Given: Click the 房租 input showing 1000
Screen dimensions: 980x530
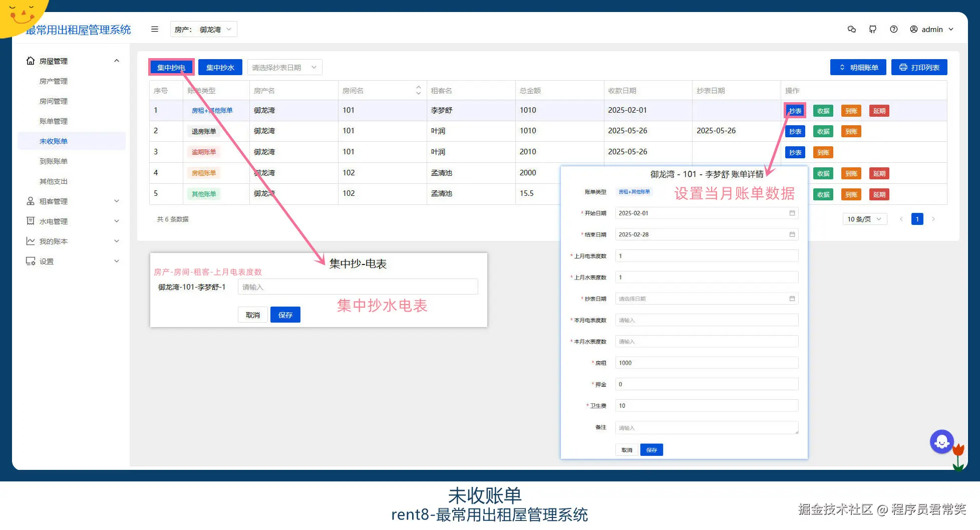Looking at the screenshot, I should [x=707, y=363].
